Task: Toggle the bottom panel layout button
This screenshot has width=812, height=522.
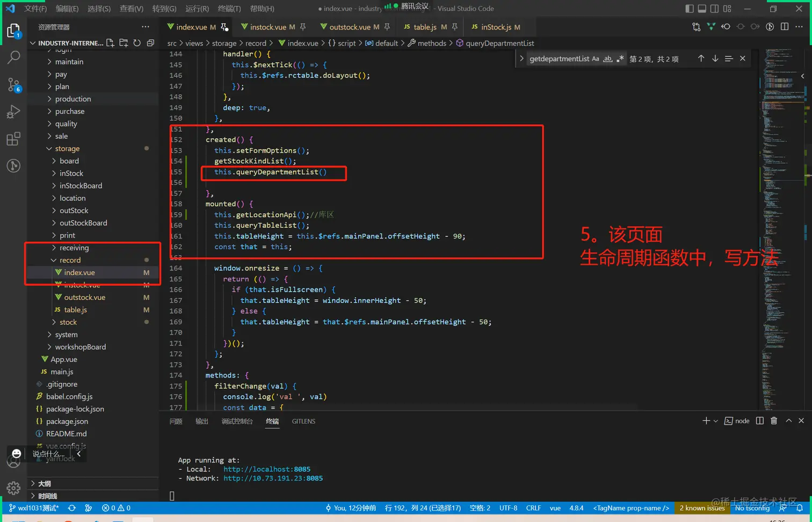Action: pos(702,9)
